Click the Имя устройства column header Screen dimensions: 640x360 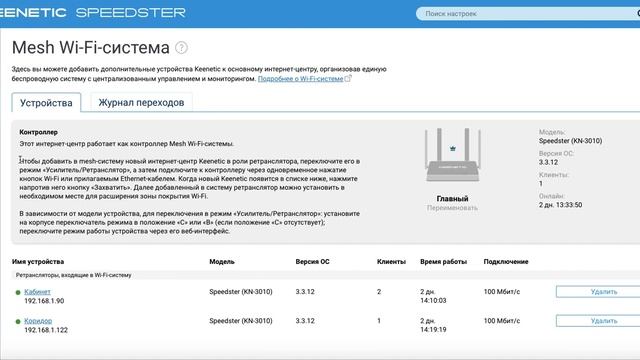[38, 262]
